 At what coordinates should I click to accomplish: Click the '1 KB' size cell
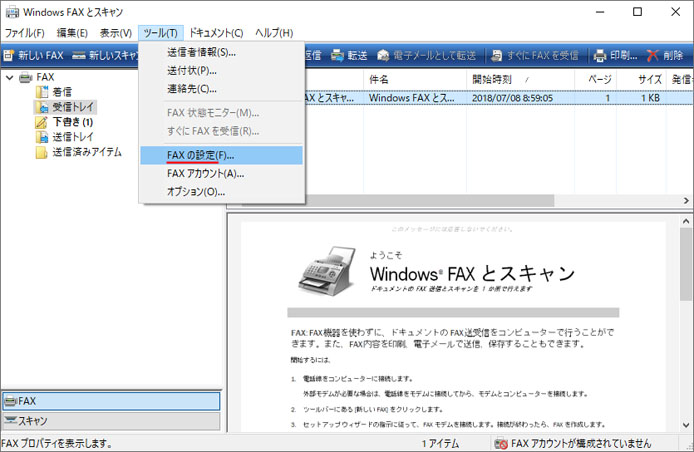tap(650, 98)
